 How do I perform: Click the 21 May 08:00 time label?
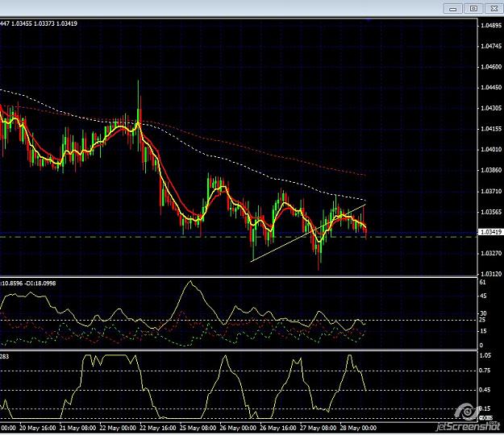click(77, 429)
